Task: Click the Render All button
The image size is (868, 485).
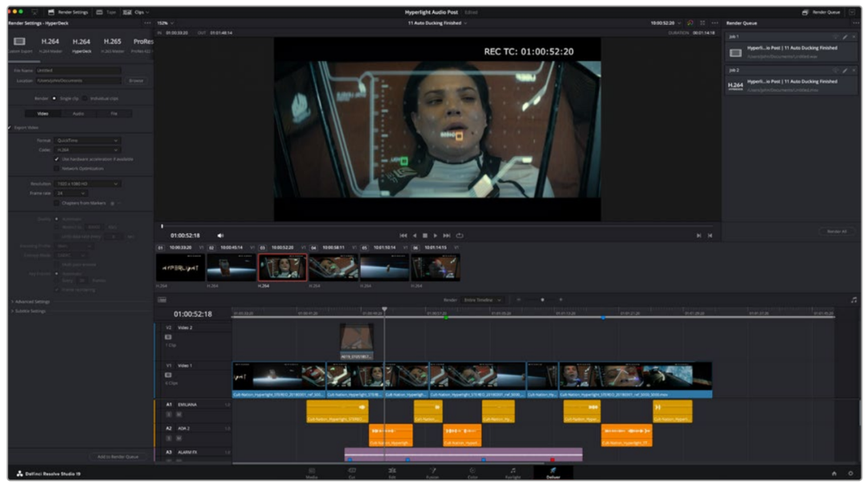Action: click(x=837, y=231)
